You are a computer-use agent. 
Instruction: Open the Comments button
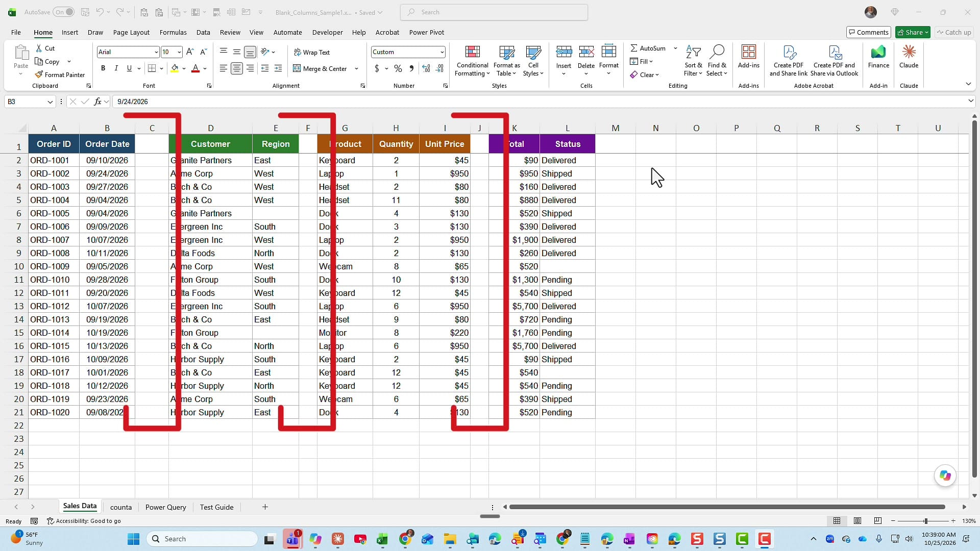(868, 32)
